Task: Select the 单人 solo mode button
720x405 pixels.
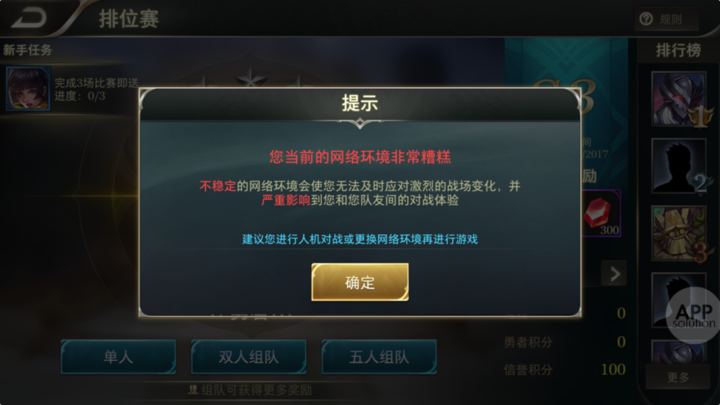Action: pyautogui.click(x=118, y=357)
